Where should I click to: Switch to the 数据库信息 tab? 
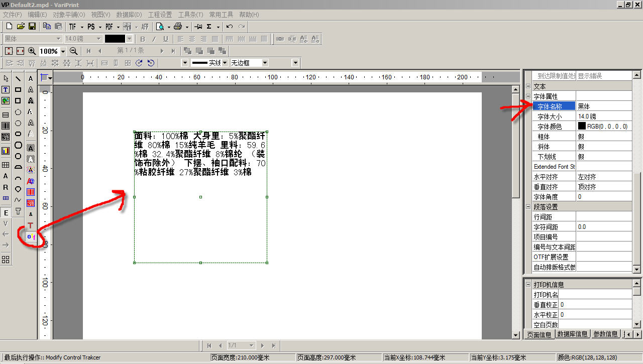572,334
